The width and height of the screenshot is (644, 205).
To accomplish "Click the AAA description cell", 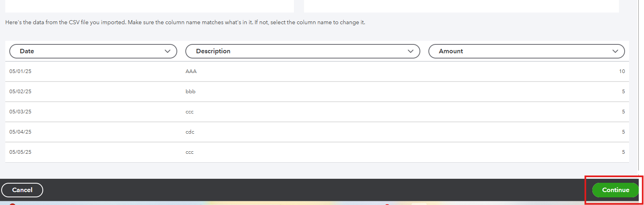I will pyautogui.click(x=191, y=71).
